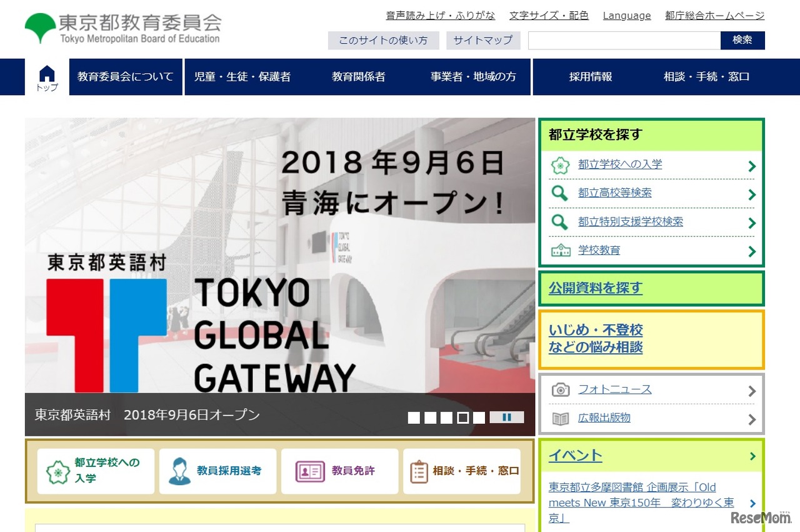Select the magnifier icon beside 都立高校等検索

tap(561, 193)
